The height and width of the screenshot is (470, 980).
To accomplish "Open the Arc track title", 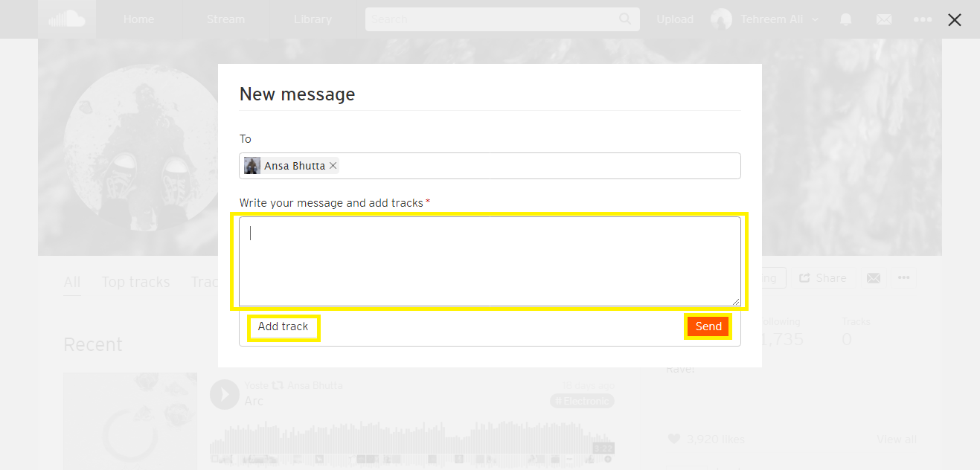I will coord(254,402).
